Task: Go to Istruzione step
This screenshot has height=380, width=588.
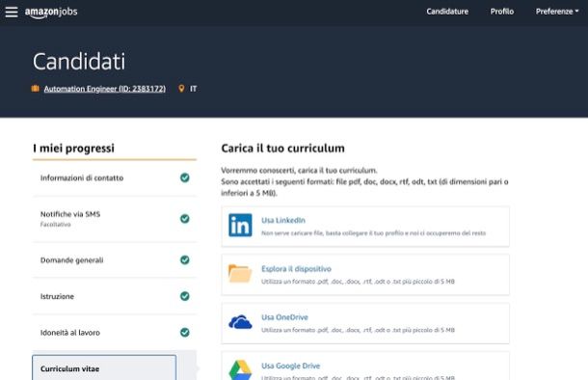Action: [115, 296]
